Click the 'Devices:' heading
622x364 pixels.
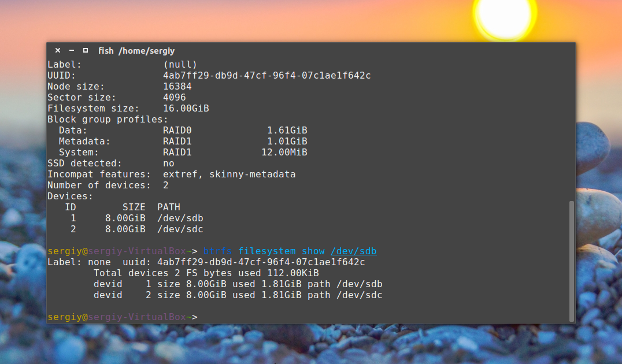tap(70, 196)
